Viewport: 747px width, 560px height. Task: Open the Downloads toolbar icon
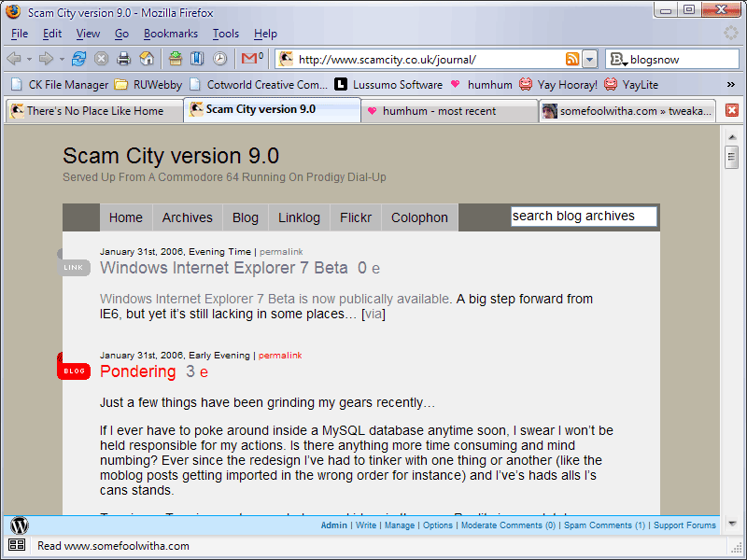point(176,59)
